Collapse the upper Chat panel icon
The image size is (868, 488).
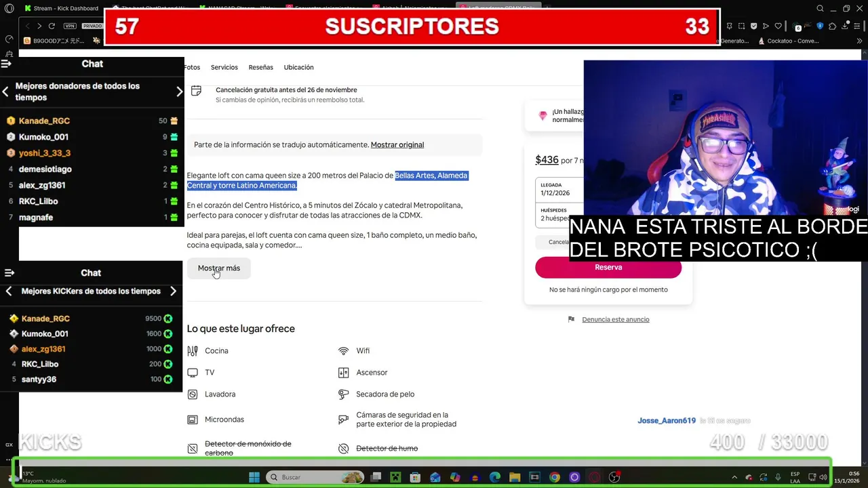tap(6, 64)
